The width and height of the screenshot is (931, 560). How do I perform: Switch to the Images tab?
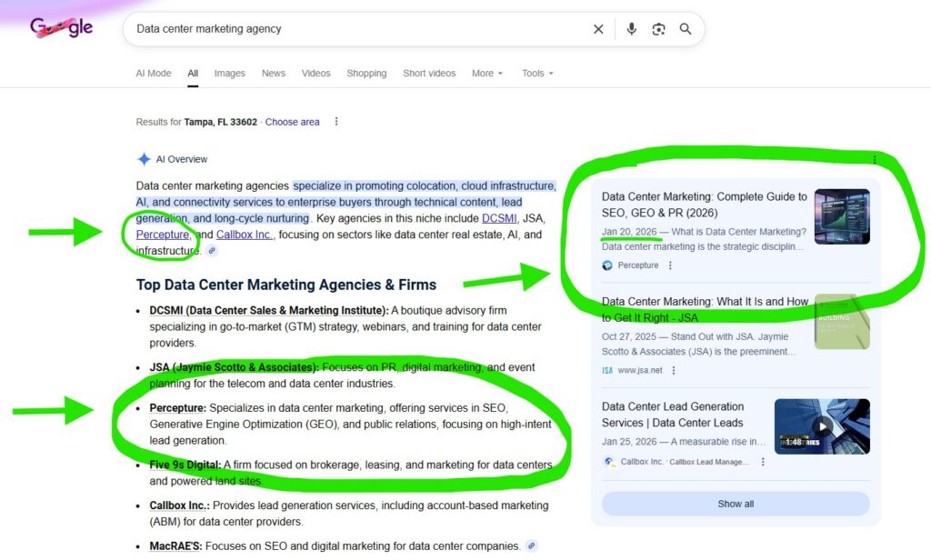click(229, 73)
